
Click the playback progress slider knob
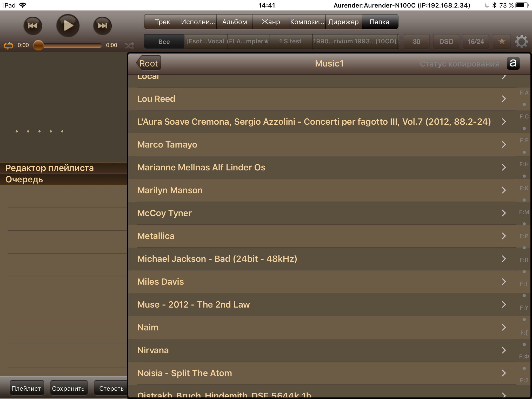(38, 45)
